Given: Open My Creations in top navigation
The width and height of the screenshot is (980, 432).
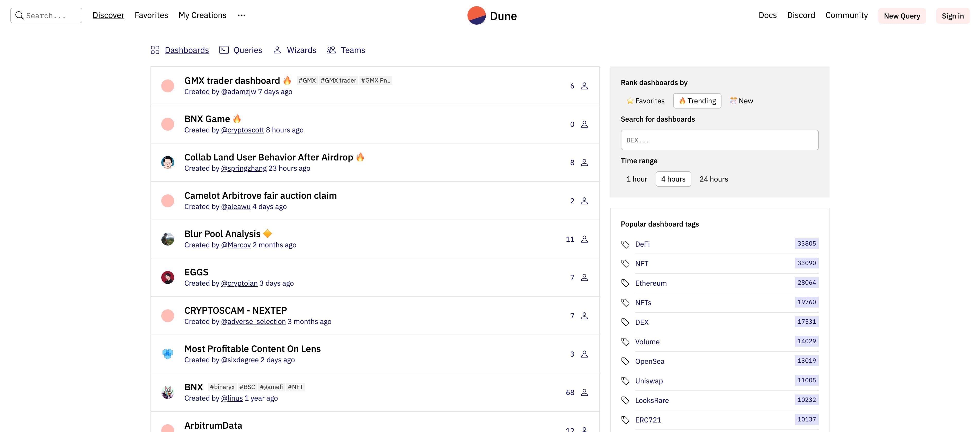Looking at the screenshot, I should point(202,15).
